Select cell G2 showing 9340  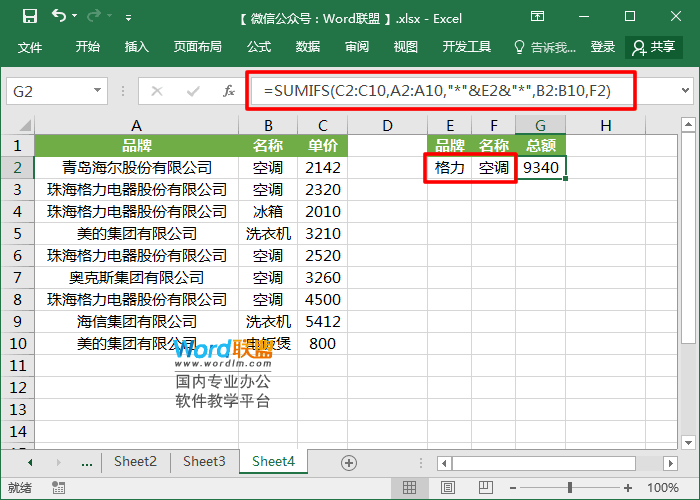tap(540, 168)
